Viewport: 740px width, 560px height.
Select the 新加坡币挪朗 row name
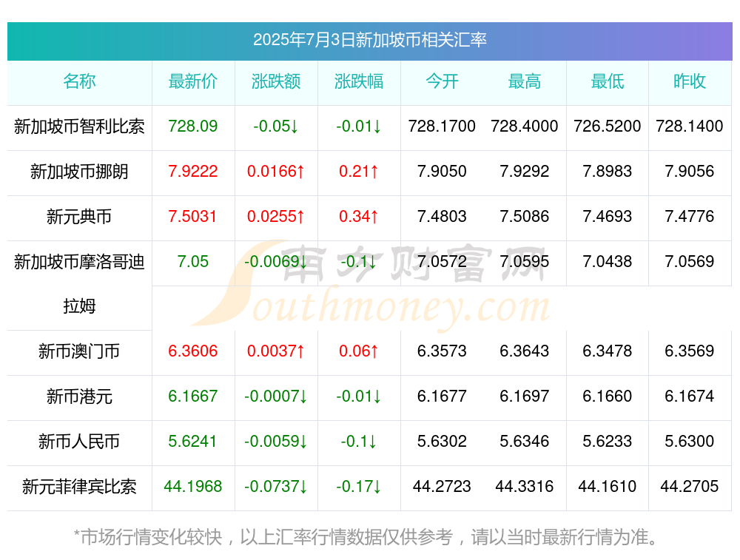(79, 172)
